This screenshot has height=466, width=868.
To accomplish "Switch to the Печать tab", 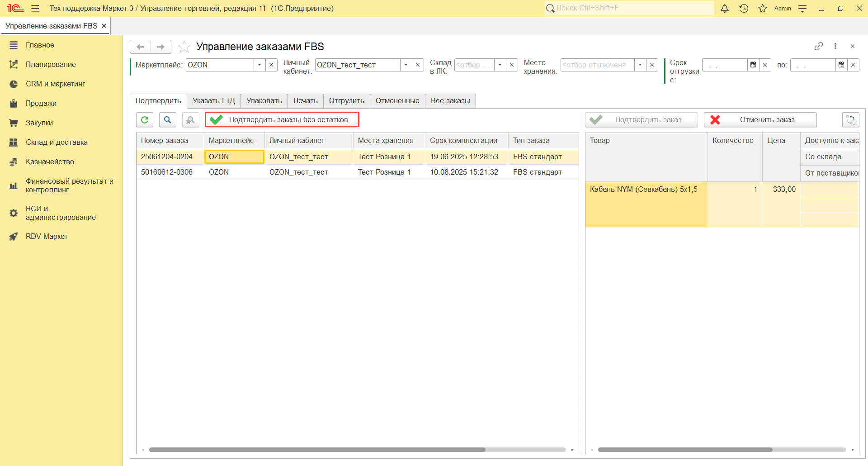I will click(306, 100).
